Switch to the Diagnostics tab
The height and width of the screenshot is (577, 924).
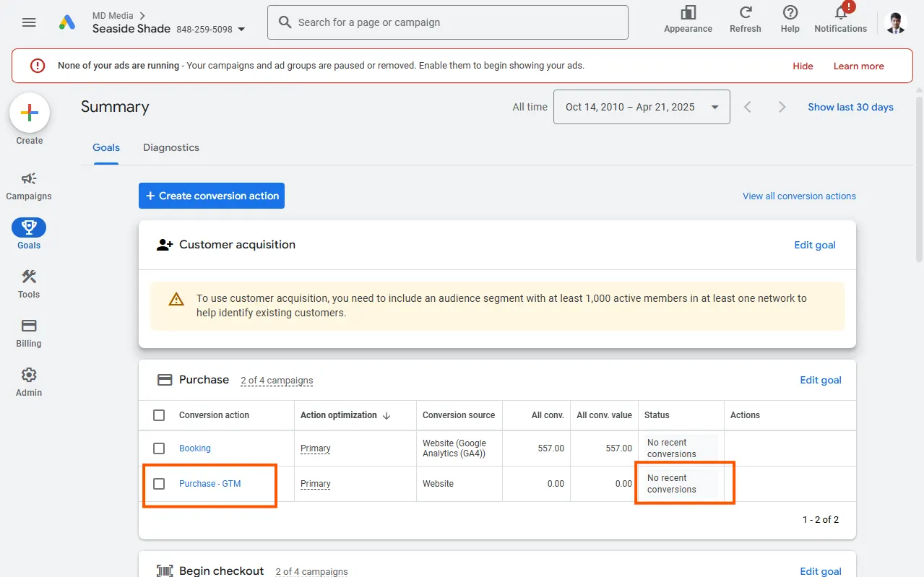(x=171, y=147)
